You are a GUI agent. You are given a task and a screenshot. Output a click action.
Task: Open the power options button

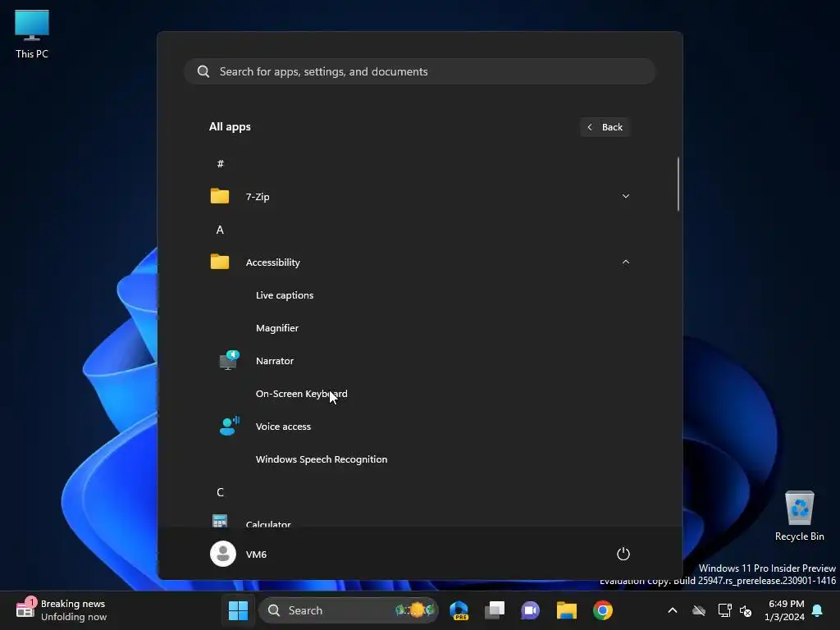[x=623, y=554]
